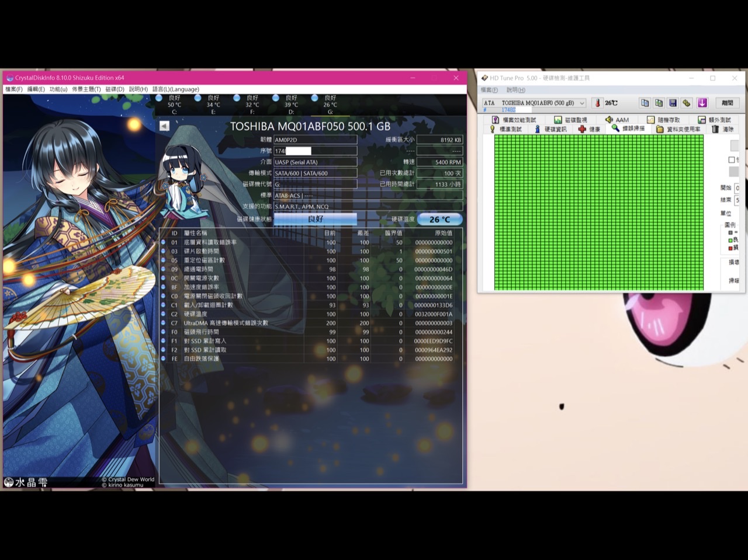Open HD Tune options wrench icon
The image size is (748, 560).
(687, 103)
